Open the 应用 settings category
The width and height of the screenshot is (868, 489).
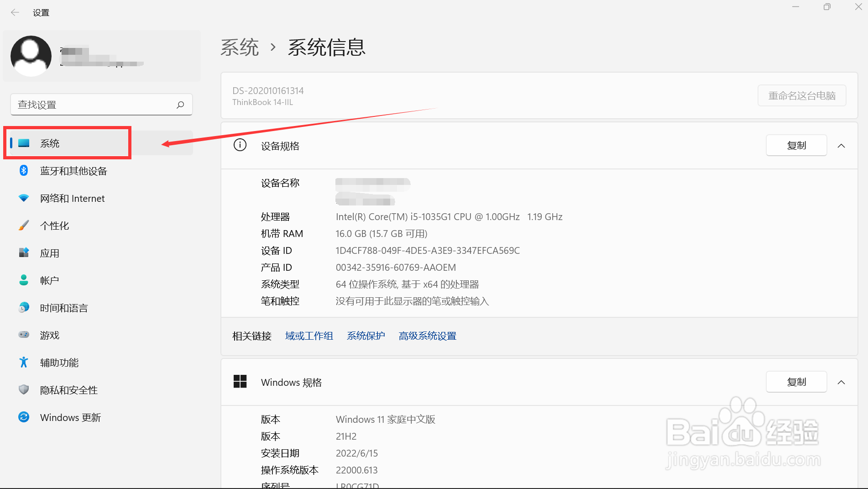[49, 252]
